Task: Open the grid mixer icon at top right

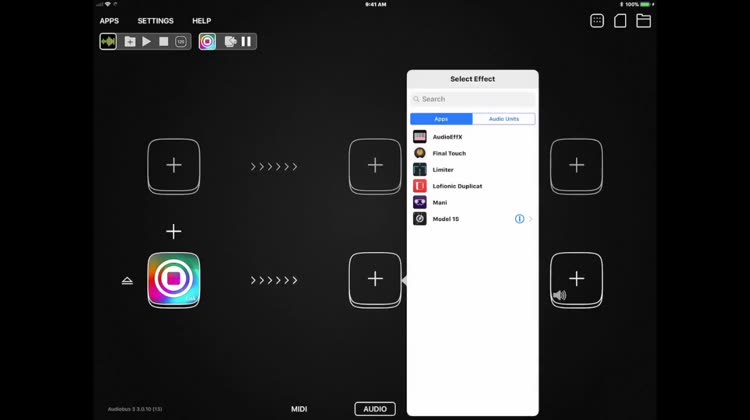Action: pos(597,21)
